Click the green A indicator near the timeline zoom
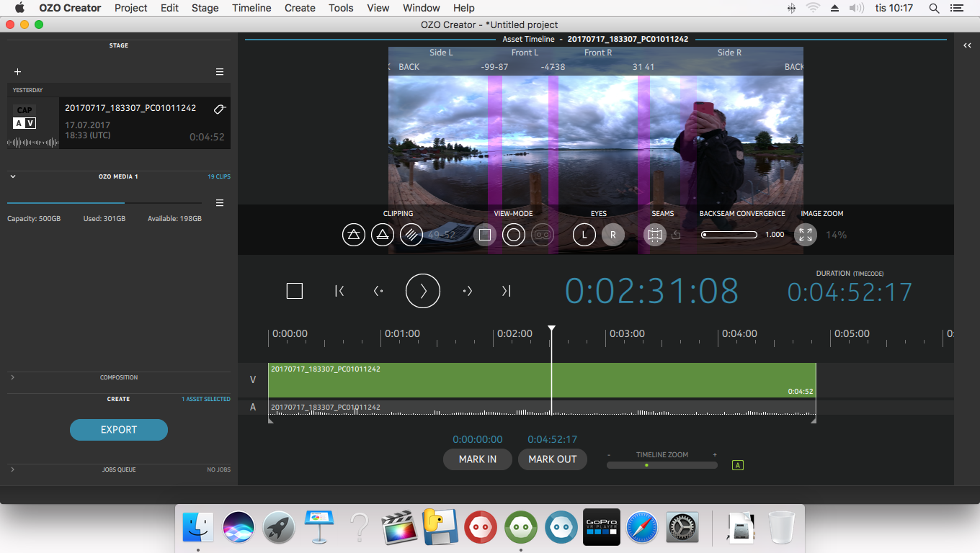The height and width of the screenshot is (553, 980). coord(737,465)
